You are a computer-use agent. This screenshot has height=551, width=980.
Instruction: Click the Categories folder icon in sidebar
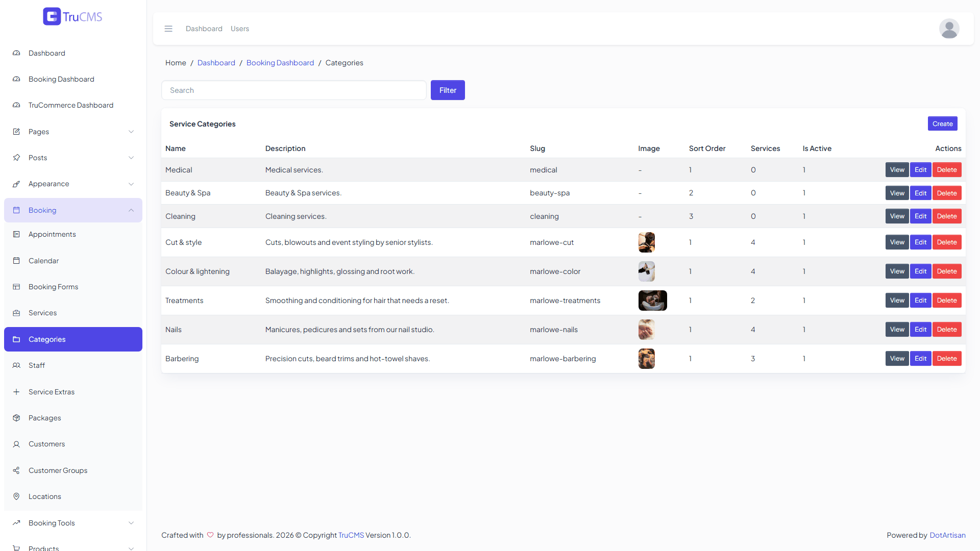pos(16,339)
